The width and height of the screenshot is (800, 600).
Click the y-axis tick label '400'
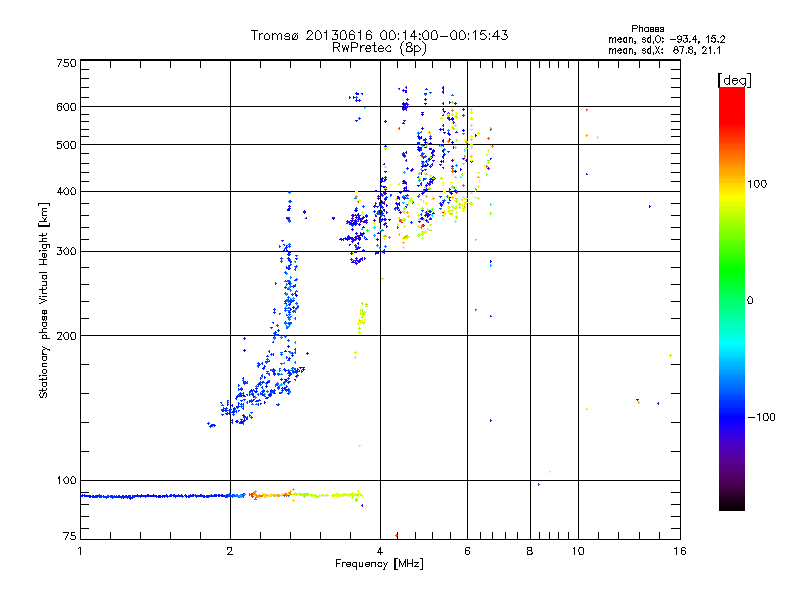(x=66, y=191)
